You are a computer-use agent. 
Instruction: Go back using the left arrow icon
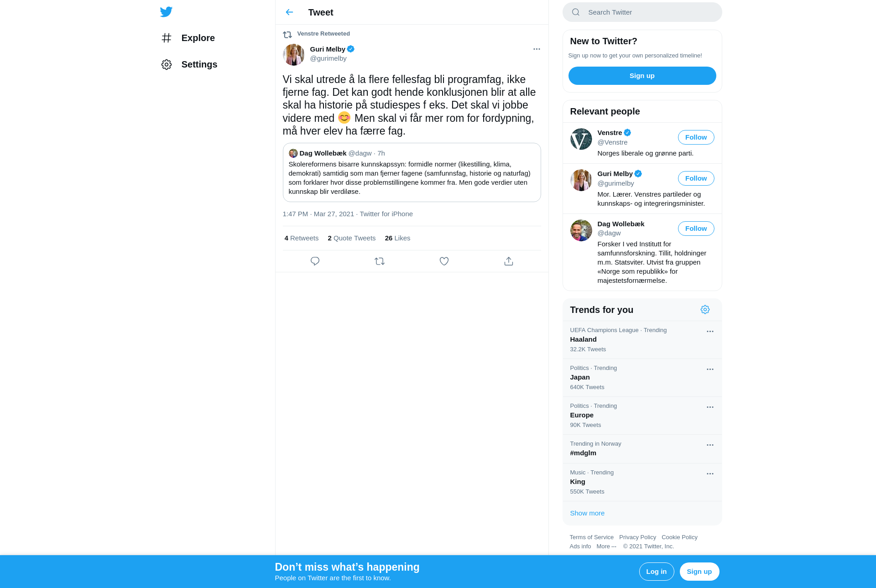[289, 12]
